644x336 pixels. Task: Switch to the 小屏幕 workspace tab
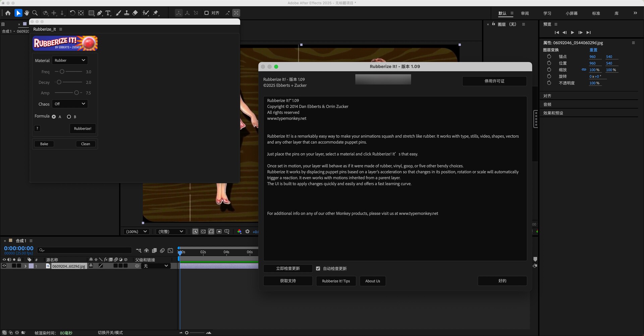coord(572,13)
